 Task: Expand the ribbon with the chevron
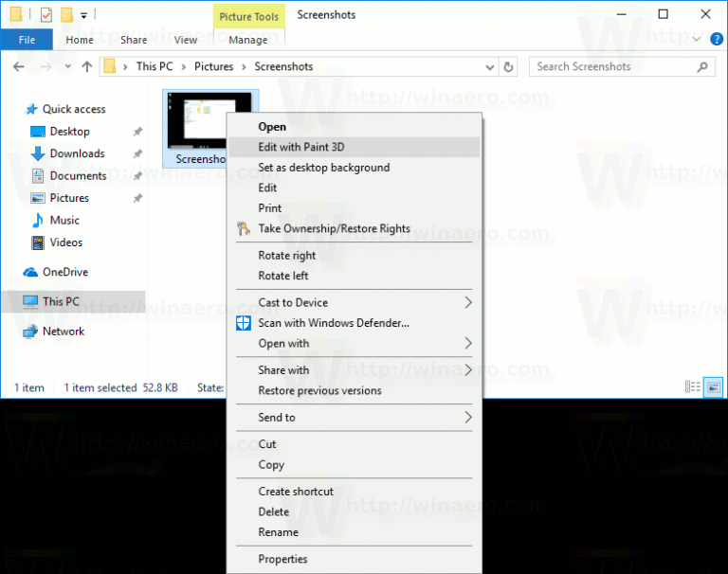[696, 39]
